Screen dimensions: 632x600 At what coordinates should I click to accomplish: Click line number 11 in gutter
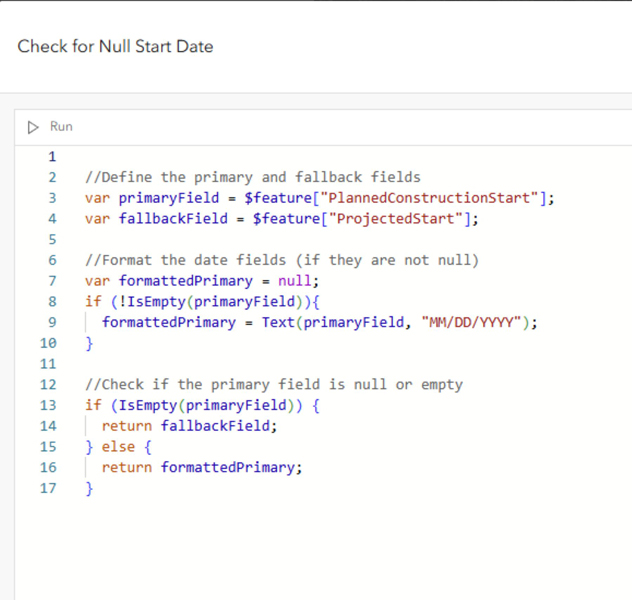[48, 364]
